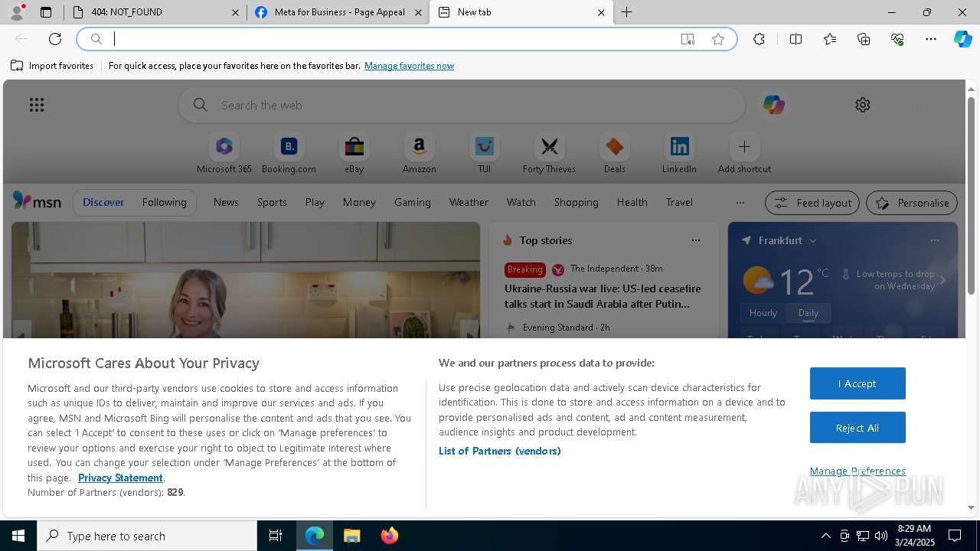Open Copilot sidebar icon
This screenshot has height=551, width=980.
(x=963, y=39)
